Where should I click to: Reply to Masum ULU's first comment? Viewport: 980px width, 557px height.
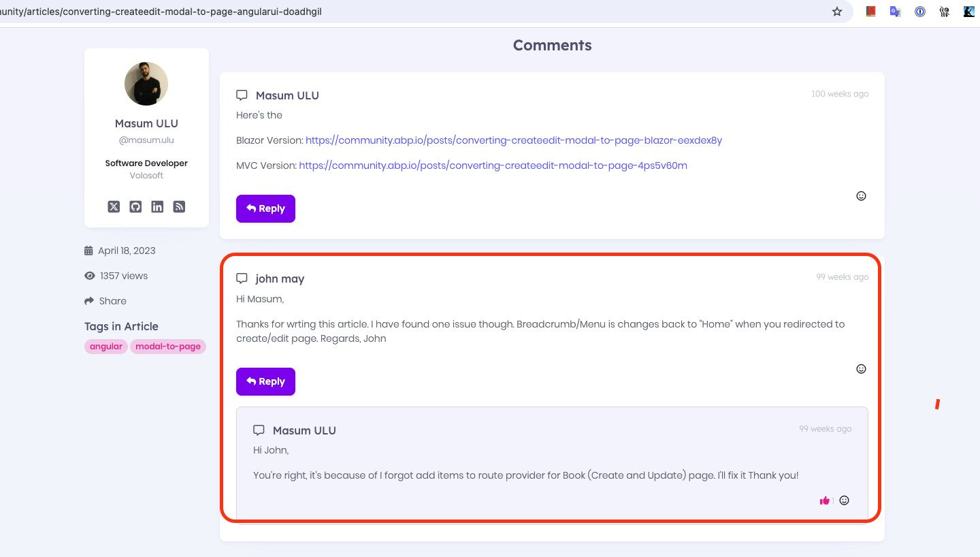point(265,209)
